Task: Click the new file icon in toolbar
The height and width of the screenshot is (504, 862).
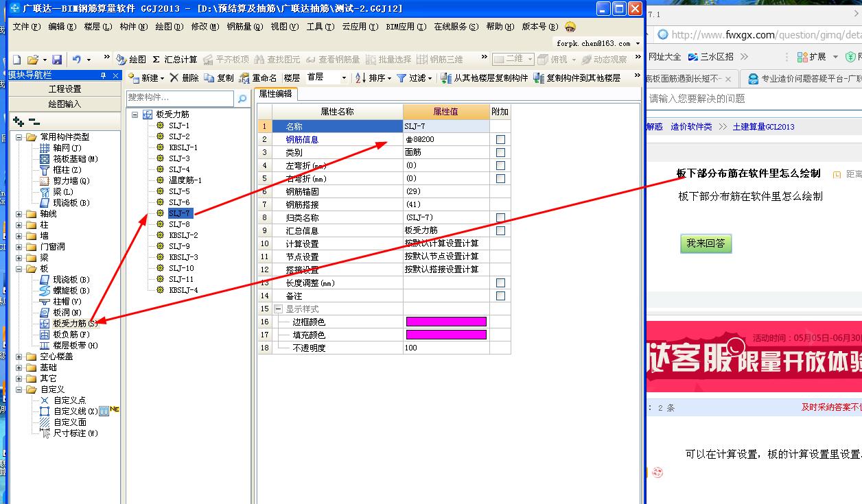Action: point(17,60)
